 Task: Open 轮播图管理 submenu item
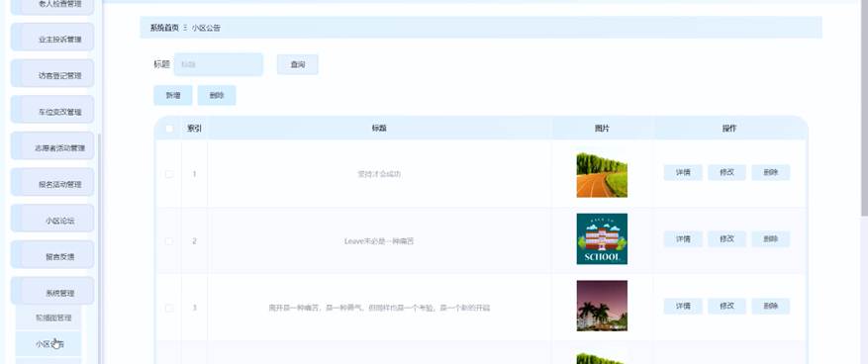[48, 318]
